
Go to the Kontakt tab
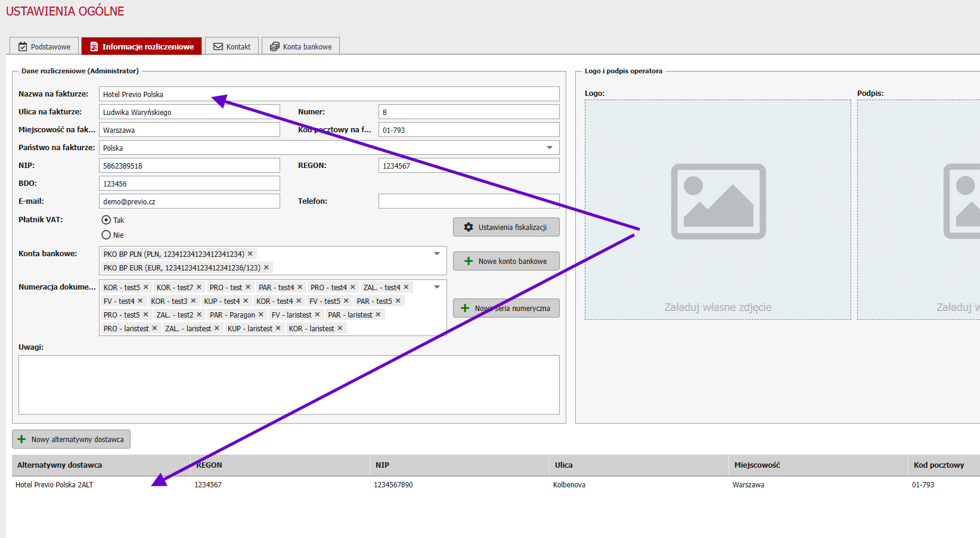coord(232,46)
